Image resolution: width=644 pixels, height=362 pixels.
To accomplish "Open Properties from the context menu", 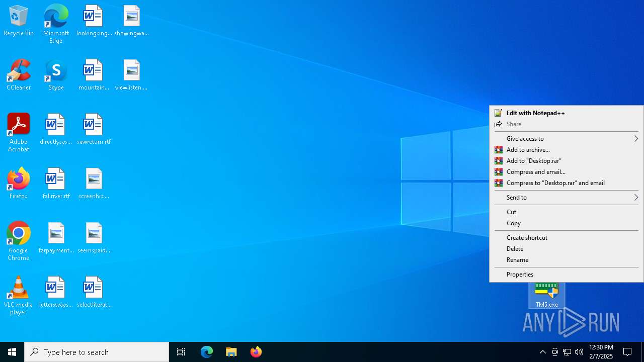I will click(x=567, y=275).
